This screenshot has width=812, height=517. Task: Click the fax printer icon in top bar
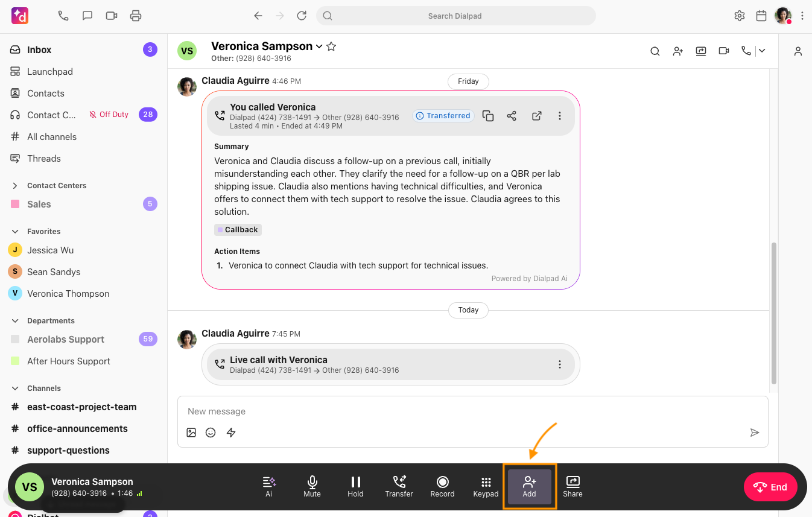[136, 16]
